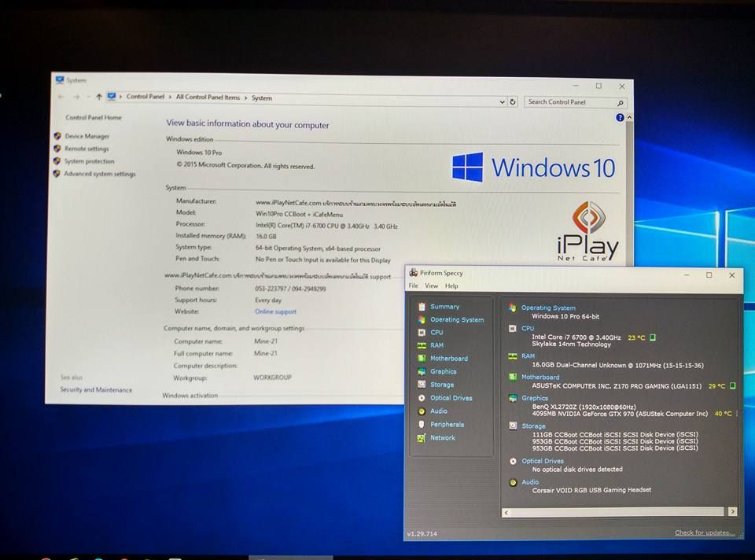Select Network in Speccy sidebar
The height and width of the screenshot is (560, 755).
pyautogui.click(x=442, y=437)
